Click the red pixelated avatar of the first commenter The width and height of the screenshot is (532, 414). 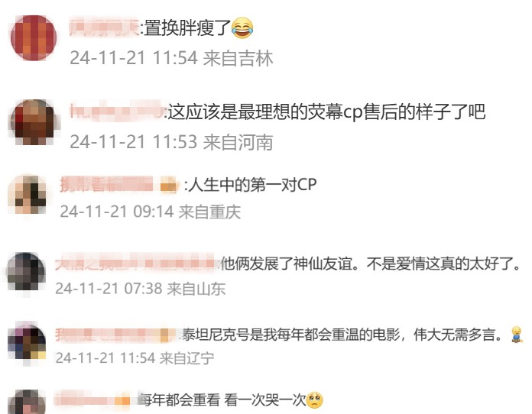tap(34, 37)
